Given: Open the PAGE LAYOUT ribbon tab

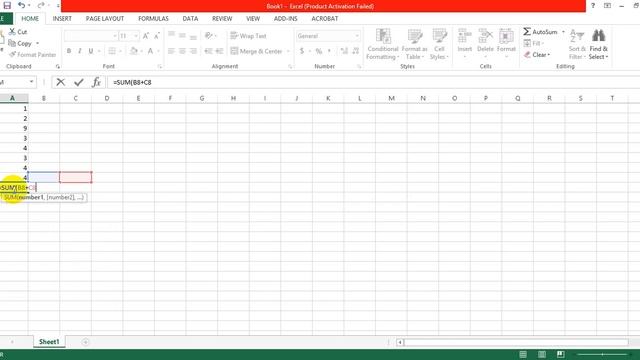Looking at the screenshot, I should coord(104,18).
